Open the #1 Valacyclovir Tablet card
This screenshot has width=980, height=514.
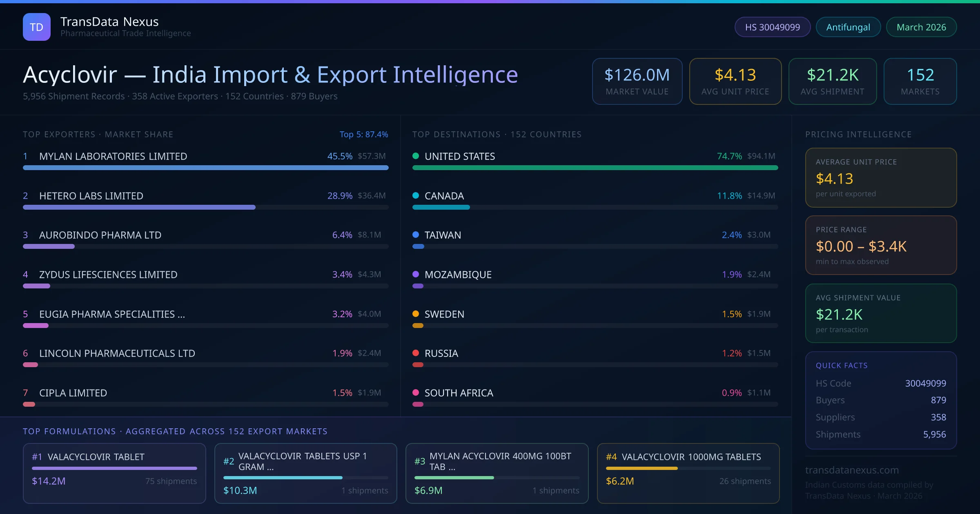click(114, 473)
